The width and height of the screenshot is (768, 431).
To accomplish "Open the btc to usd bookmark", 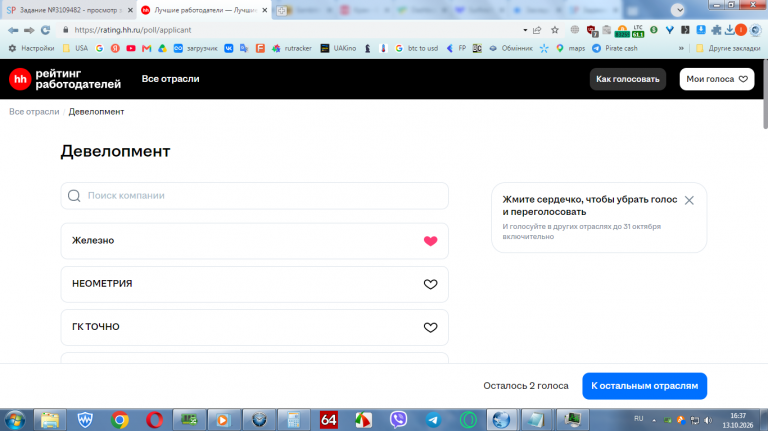I will tap(416, 48).
